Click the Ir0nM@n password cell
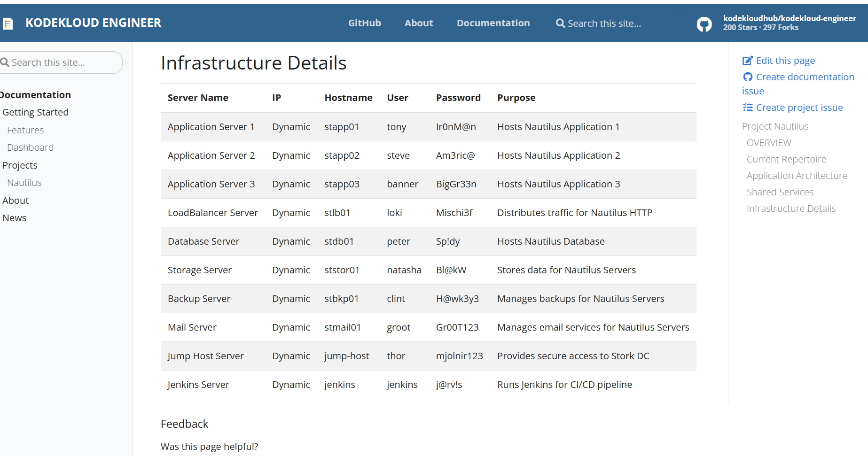868x456 pixels. [456, 127]
